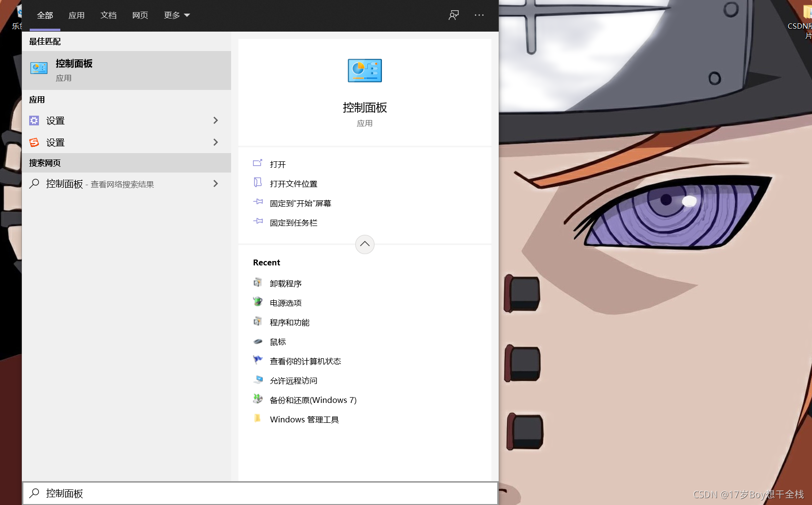Viewport: 812px width, 505px height.
Task: Click the flag icon for 查看你的计算机状态
Action: 258,360
